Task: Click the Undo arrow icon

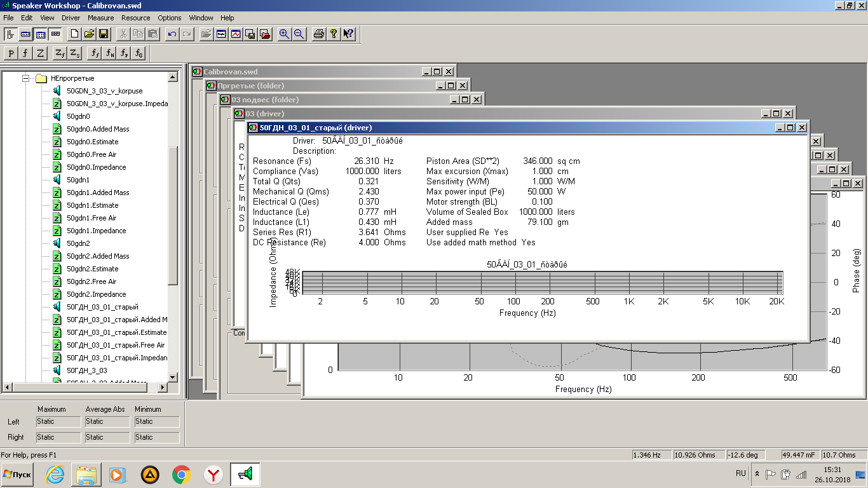Action: (x=172, y=34)
